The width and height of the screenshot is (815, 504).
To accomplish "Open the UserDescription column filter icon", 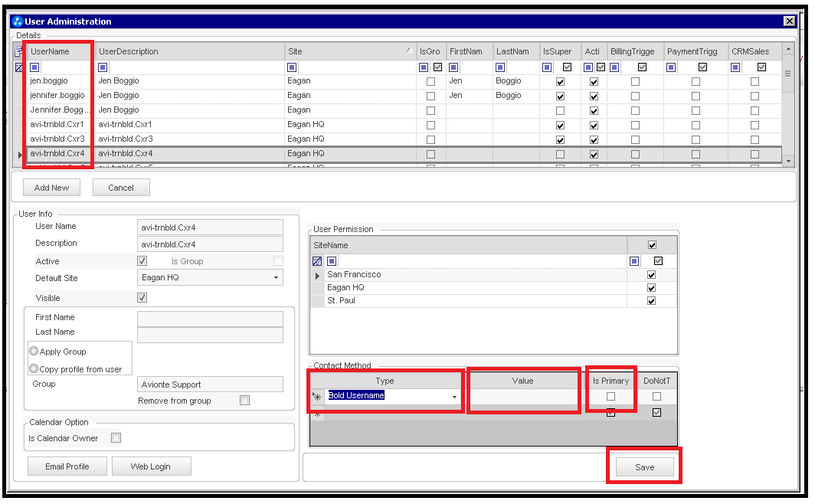I will (x=103, y=67).
